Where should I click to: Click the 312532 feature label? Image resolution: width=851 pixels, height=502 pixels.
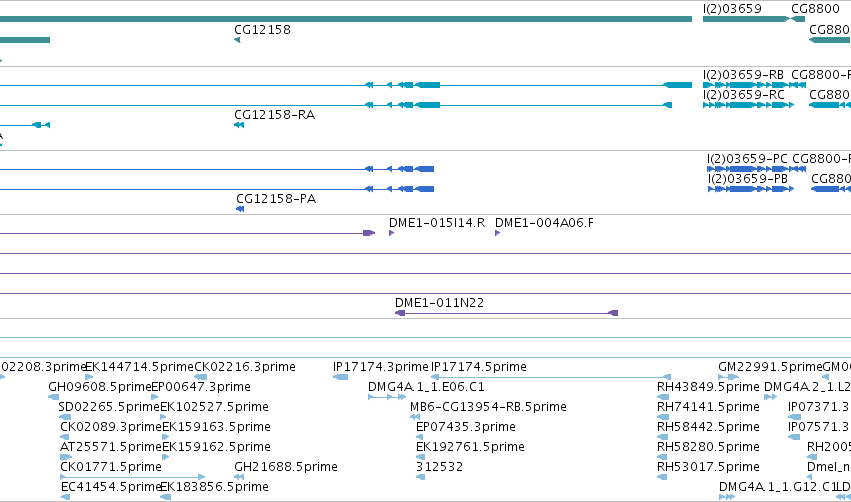pos(439,467)
